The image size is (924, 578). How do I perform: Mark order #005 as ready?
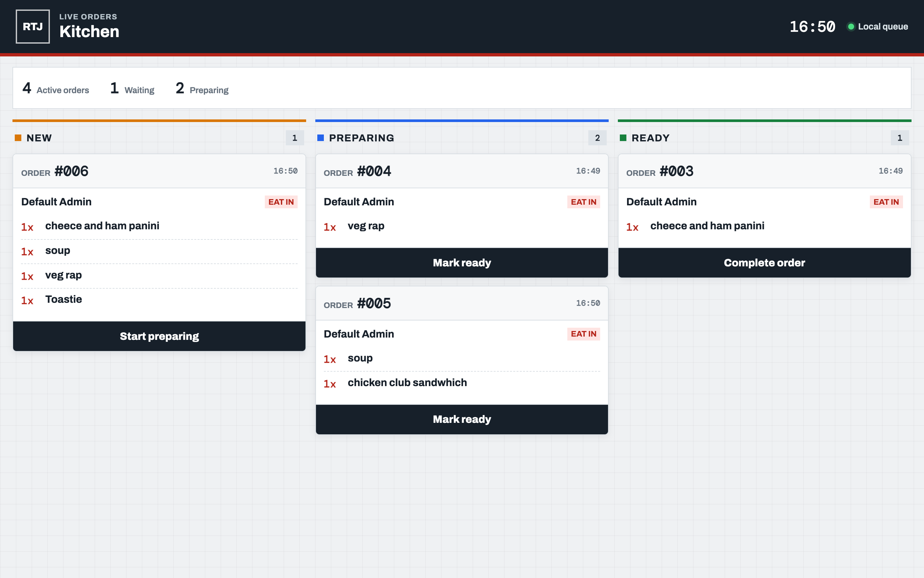[x=462, y=419]
